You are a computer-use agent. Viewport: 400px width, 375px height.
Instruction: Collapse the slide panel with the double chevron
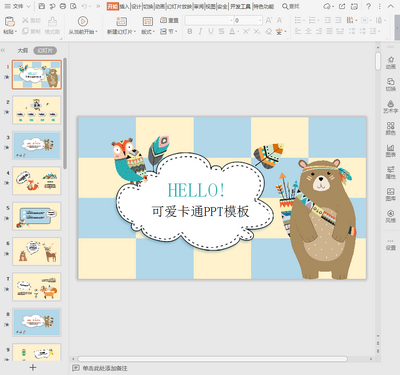click(x=3, y=51)
